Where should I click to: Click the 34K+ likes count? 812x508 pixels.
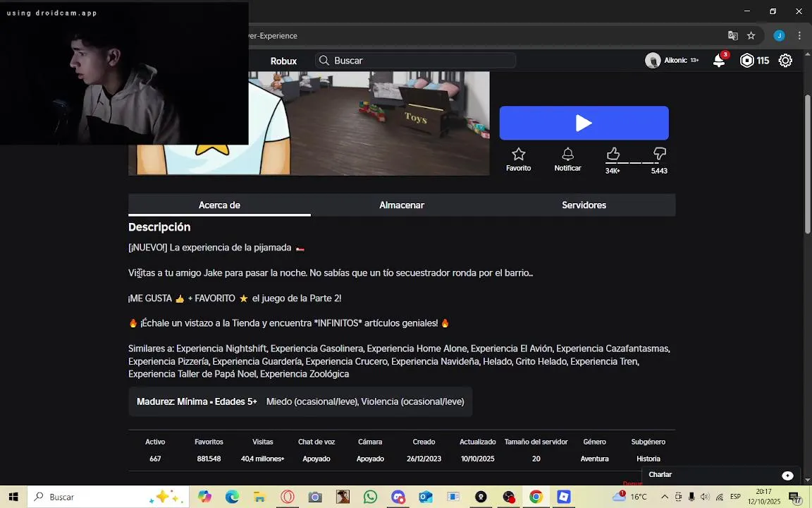coord(613,171)
